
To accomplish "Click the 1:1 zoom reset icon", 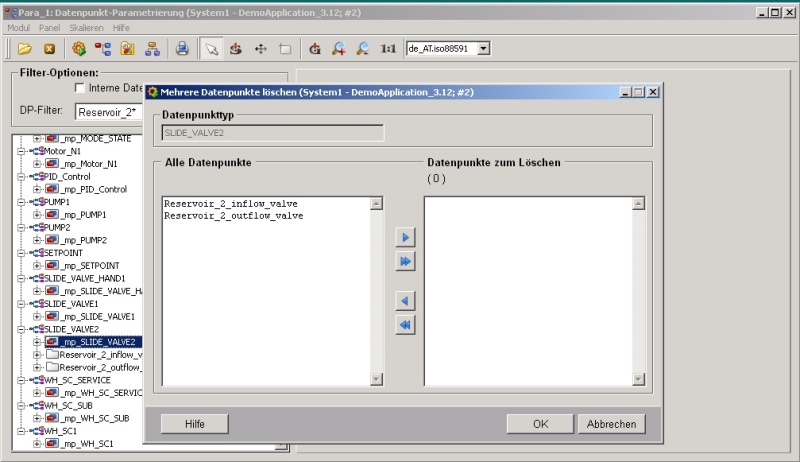I will 388,48.
